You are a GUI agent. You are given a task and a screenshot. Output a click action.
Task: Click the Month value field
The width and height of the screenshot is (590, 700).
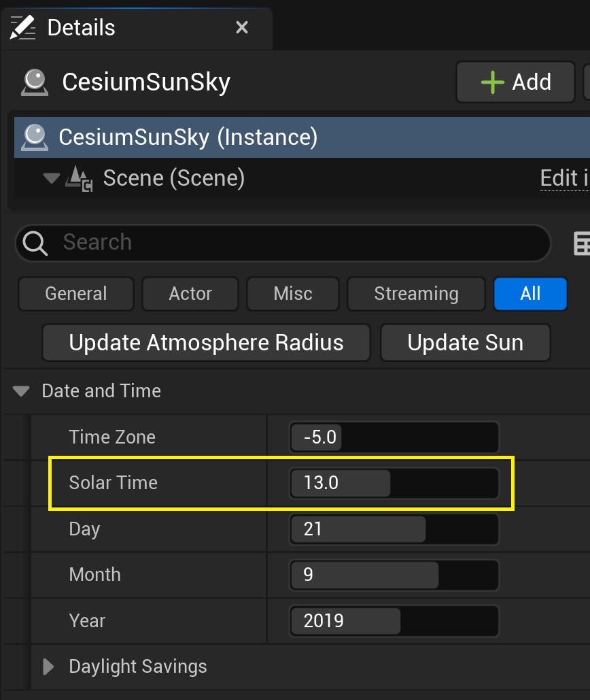394,575
